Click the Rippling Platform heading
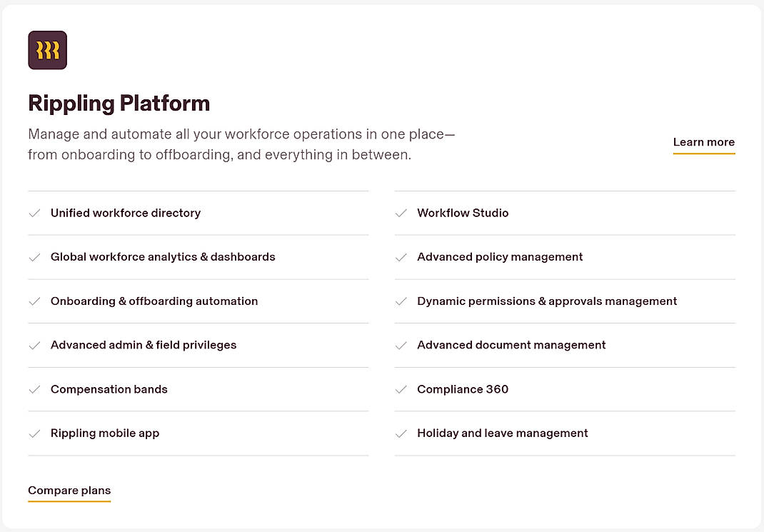Screen dimensions: 764x532 pos(119,104)
